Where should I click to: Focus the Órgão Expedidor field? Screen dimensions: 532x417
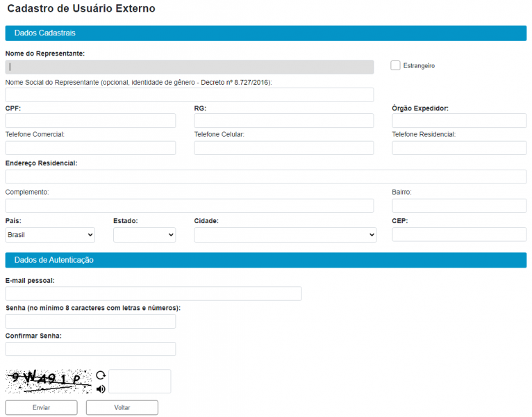tap(459, 121)
